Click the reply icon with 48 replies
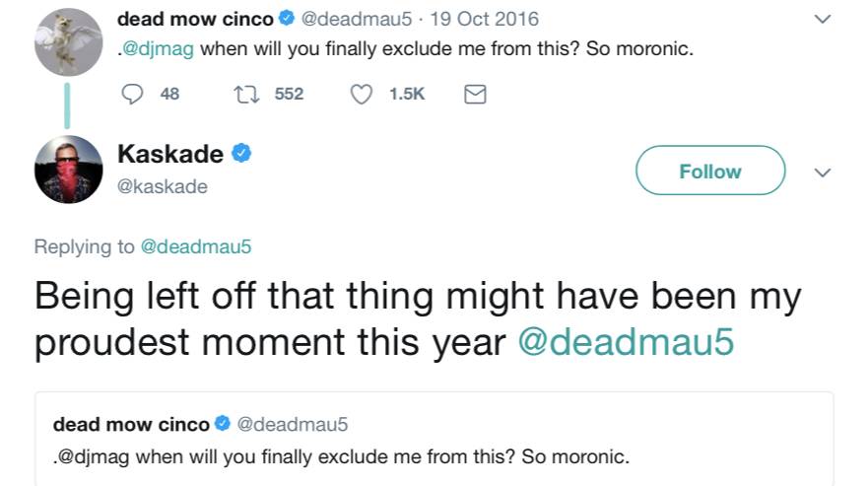Viewport: 868px width, 486px height. pyautogui.click(x=132, y=94)
